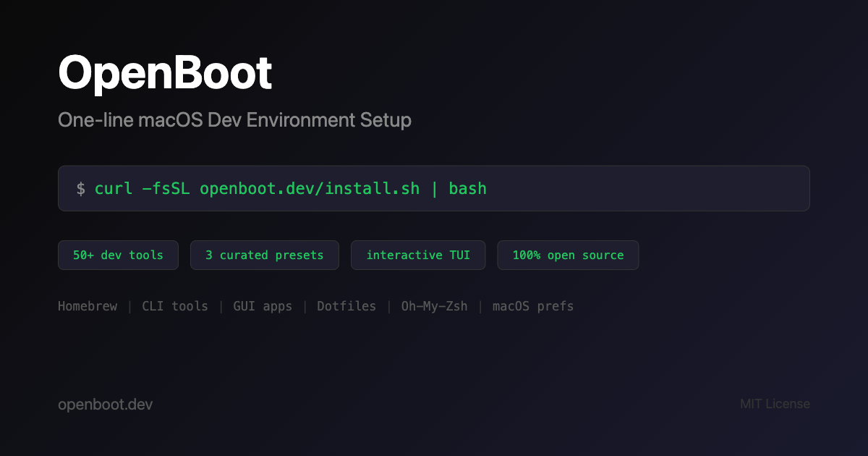Open the Dotfiles label
The image size is (868, 456).
(346, 306)
